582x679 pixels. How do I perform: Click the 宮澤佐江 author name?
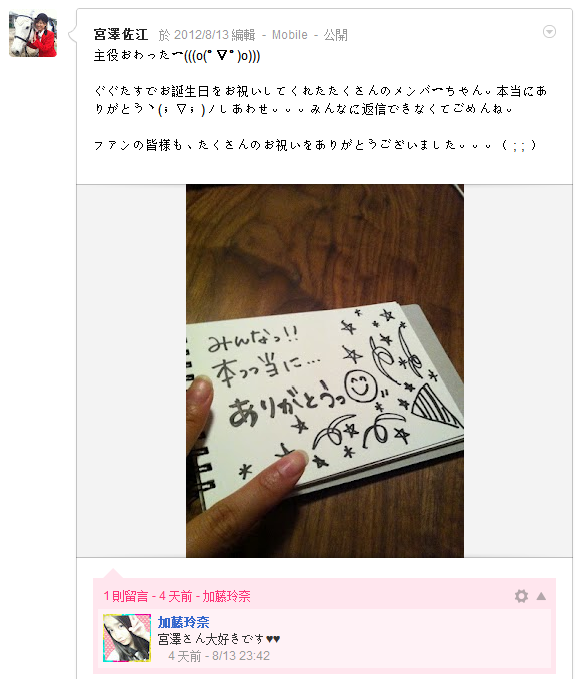[121, 34]
